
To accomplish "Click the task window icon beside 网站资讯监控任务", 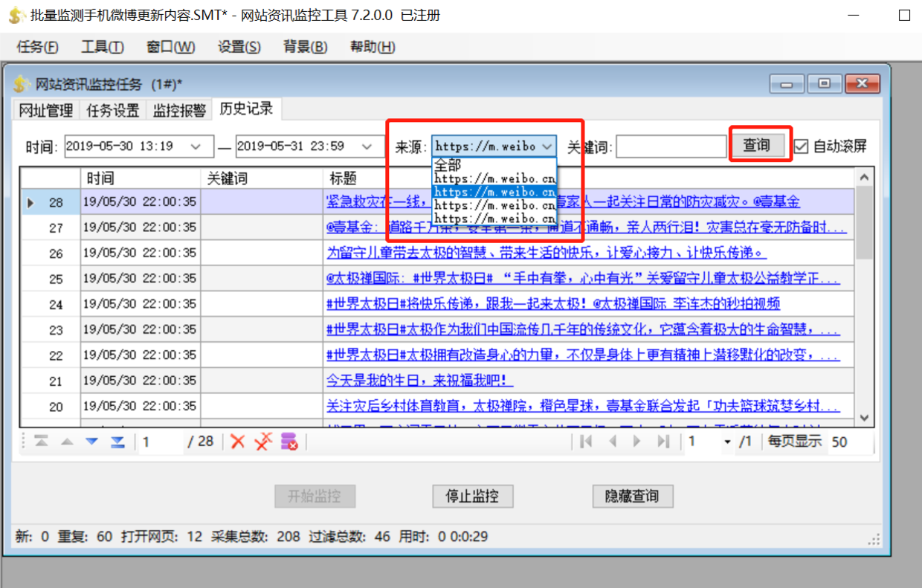I will (22, 83).
